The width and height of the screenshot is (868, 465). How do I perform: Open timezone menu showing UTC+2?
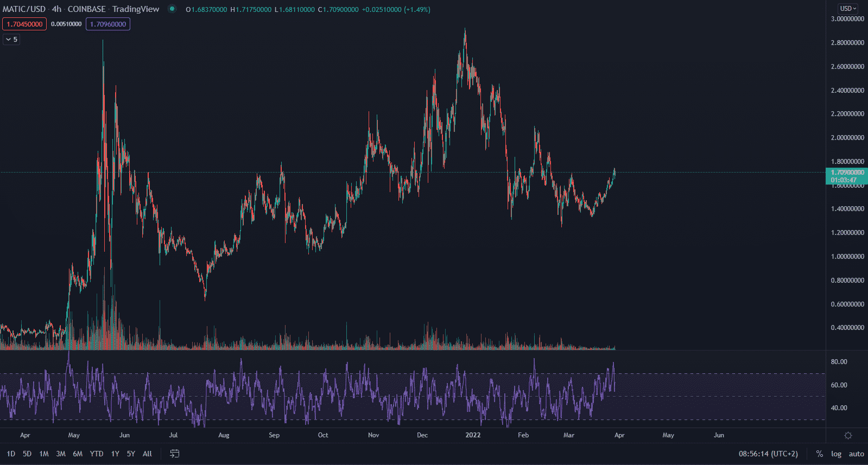tap(768, 454)
